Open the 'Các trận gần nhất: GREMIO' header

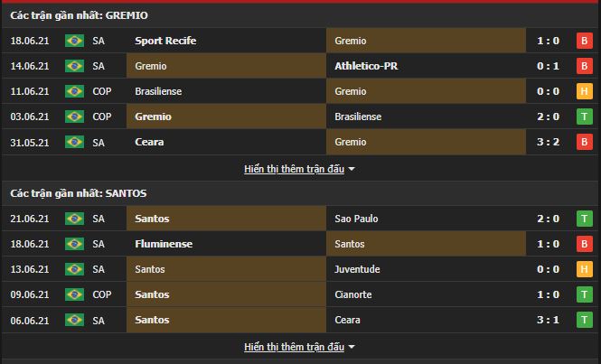coord(79,15)
